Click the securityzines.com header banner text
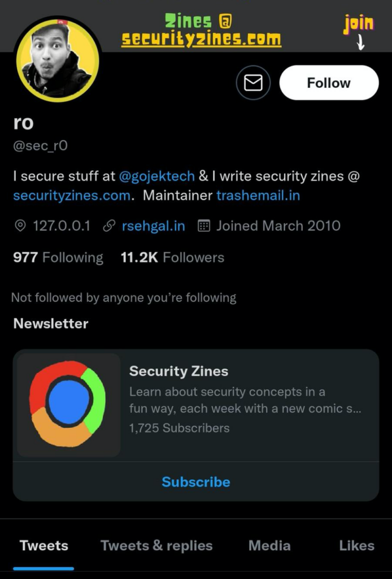The height and width of the screenshot is (579, 392). pyautogui.click(x=201, y=38)
